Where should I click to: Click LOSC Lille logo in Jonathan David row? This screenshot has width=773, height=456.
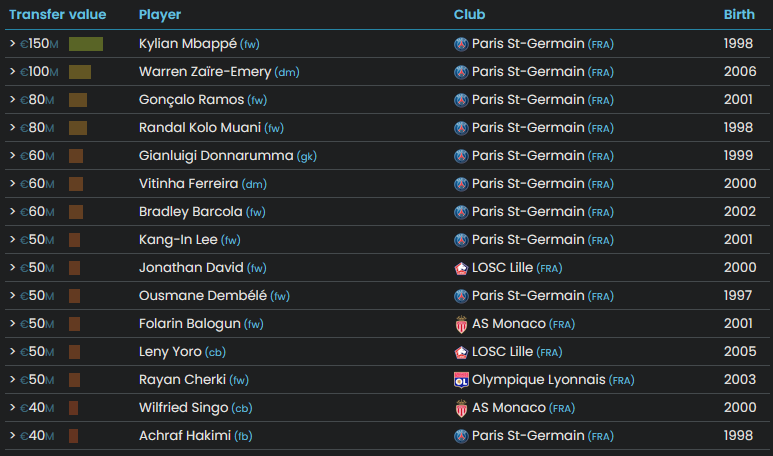pyautogui.click(x=461, y=268)
